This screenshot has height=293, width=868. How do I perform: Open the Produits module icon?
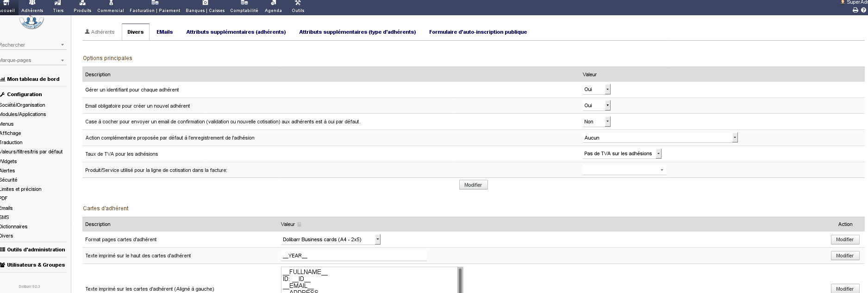(82, 3)
